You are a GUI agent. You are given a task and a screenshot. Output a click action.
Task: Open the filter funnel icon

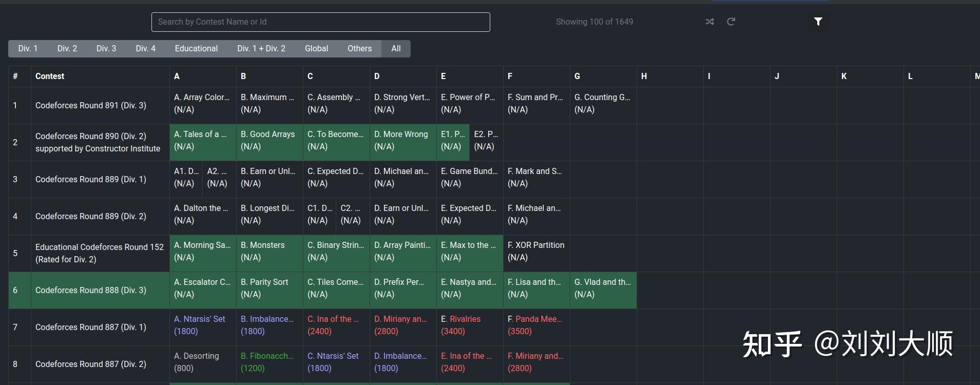point(818,22)
